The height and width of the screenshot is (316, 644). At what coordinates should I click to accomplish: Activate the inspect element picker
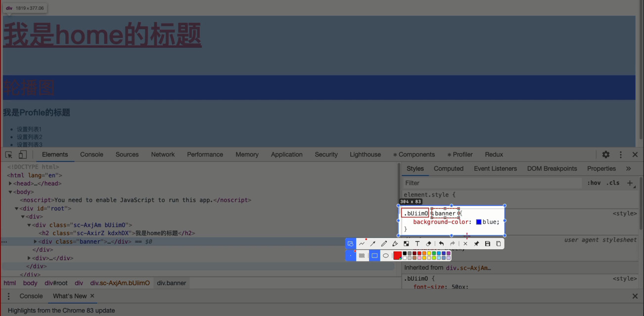(x=9, y=155)
